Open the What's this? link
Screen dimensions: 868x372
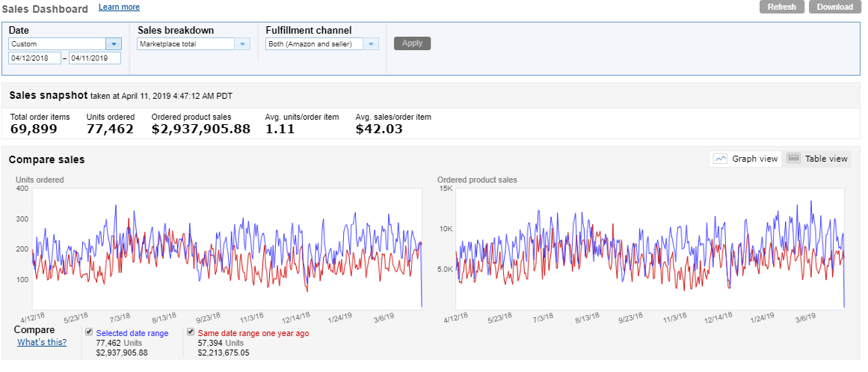pyautogui.click(x=42, y=342)
